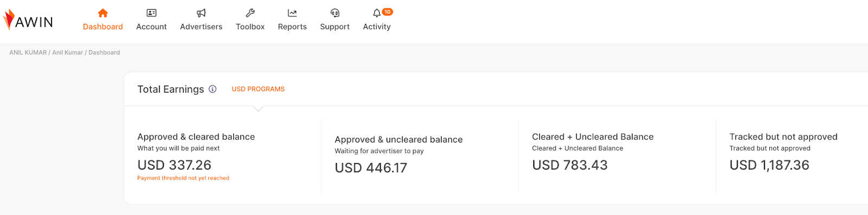Select the Advertisers megaphone icon
The width and height of the screenshot is (868, 215).
pyautogui.click(x=201, y=13)
